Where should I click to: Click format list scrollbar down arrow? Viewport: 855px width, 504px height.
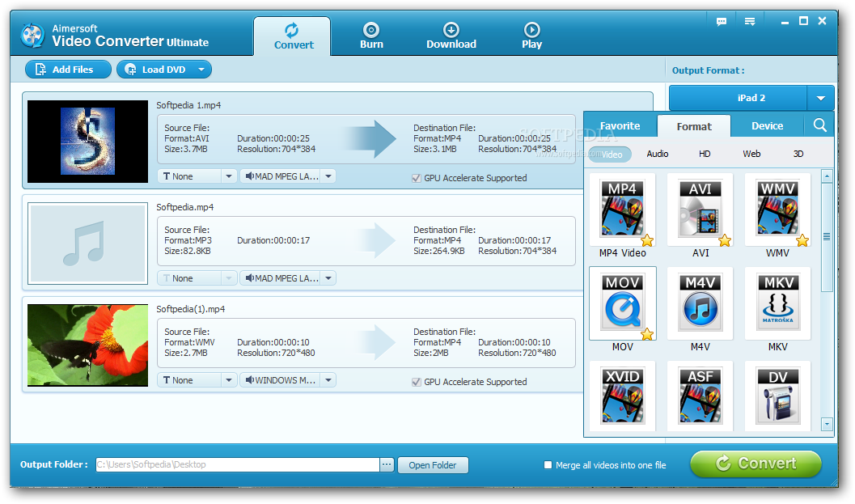point(827,424)
